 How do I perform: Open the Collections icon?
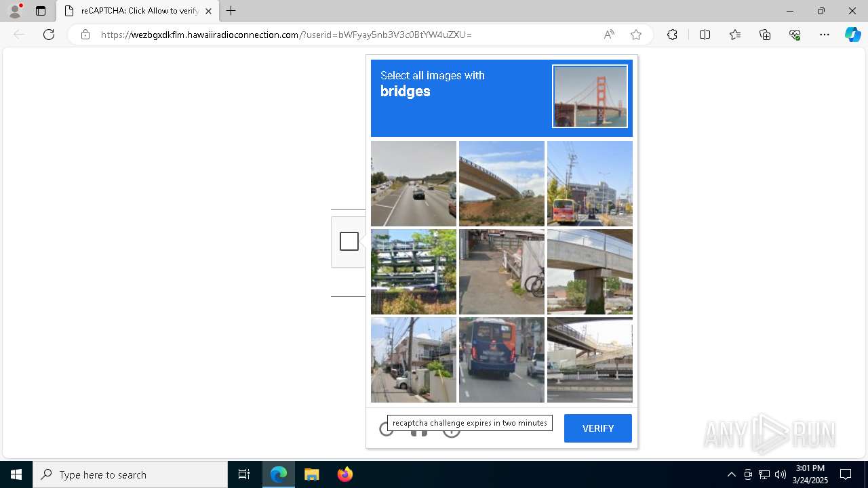click(x=765, y=35)
